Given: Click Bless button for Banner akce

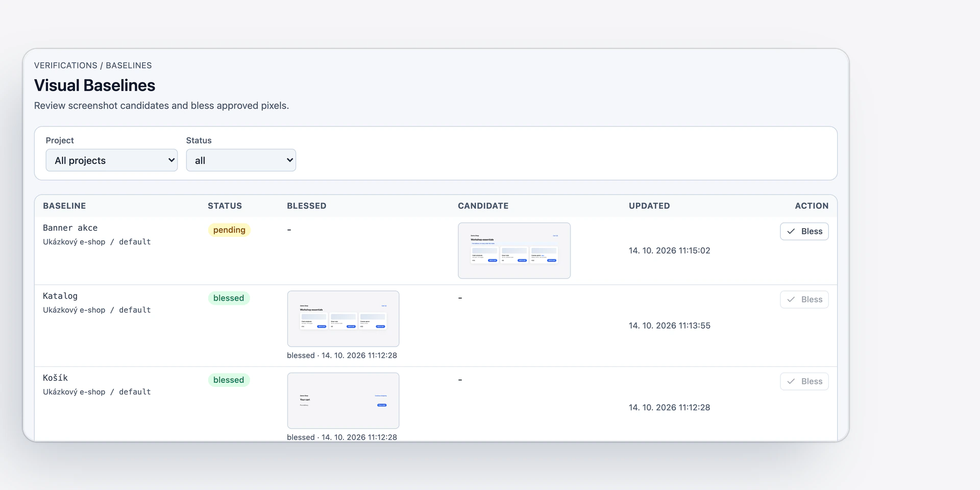Looking at the screenshot, I should (x=804, y=231).
